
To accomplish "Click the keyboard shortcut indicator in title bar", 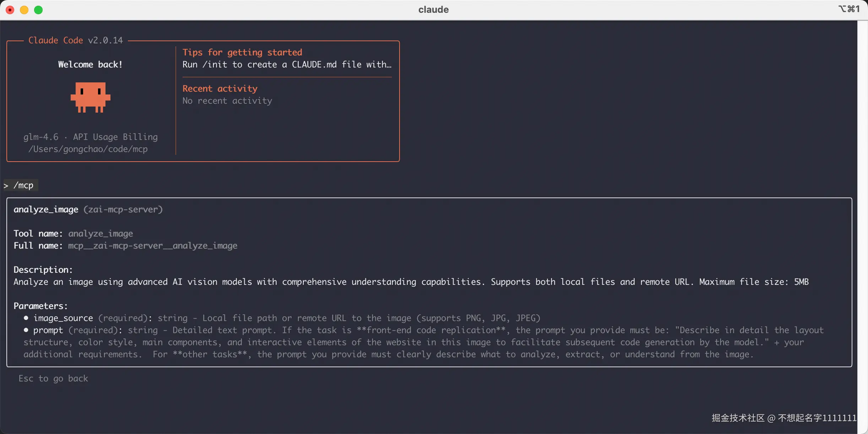I will [849, 9].
